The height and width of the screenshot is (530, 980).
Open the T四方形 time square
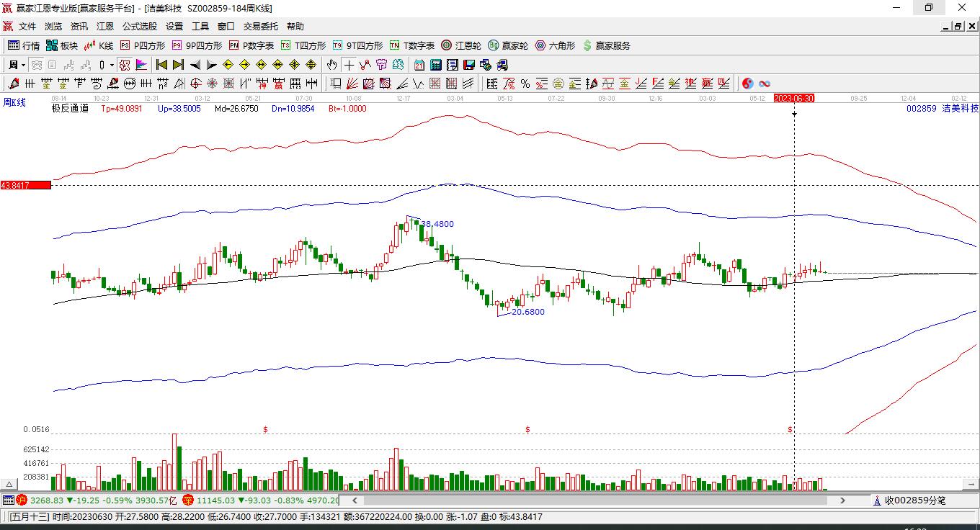(303, 45)
